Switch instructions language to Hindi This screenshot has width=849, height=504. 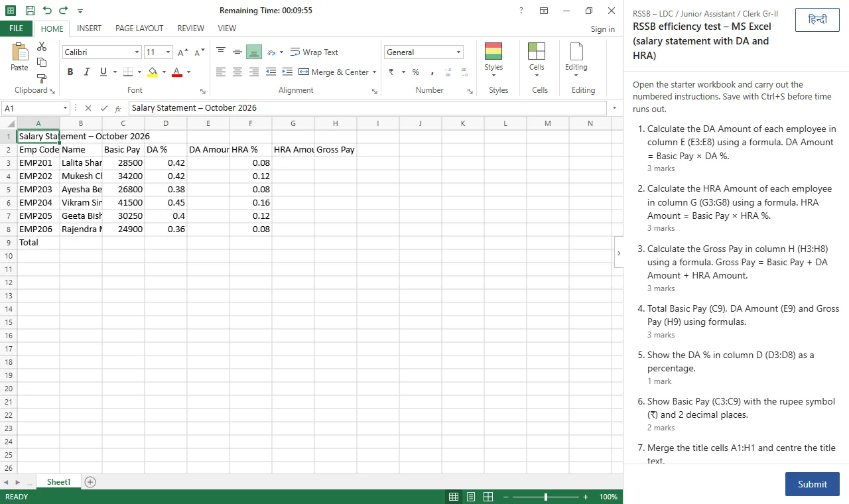(817, 20)
